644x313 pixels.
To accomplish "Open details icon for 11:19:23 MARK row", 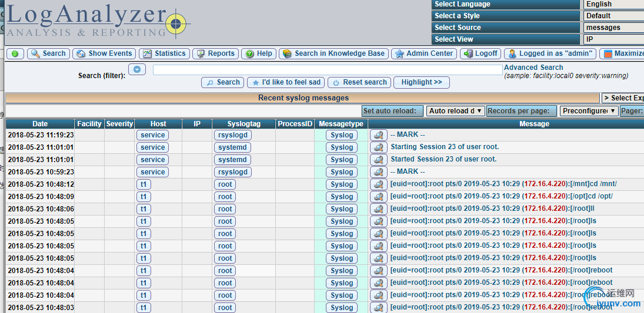I will pos(378,135).
